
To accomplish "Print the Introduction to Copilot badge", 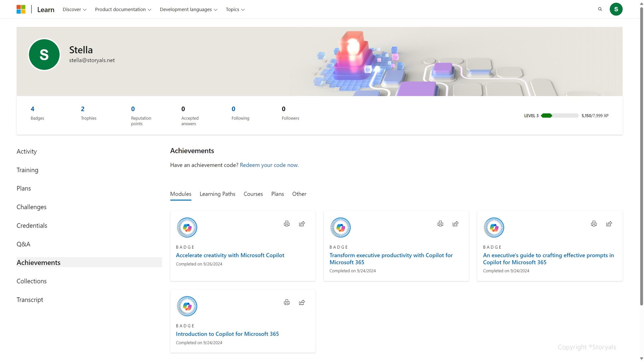I will coord(287,302).
